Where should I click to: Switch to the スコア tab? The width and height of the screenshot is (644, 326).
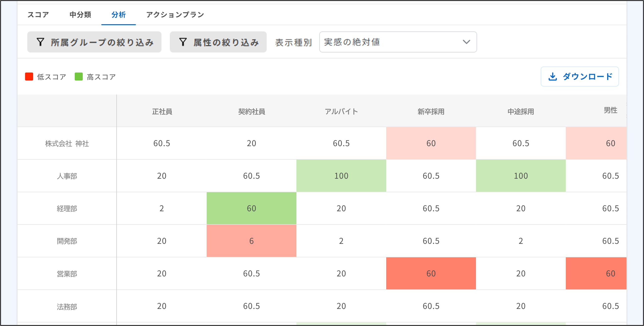coord(38,15)
